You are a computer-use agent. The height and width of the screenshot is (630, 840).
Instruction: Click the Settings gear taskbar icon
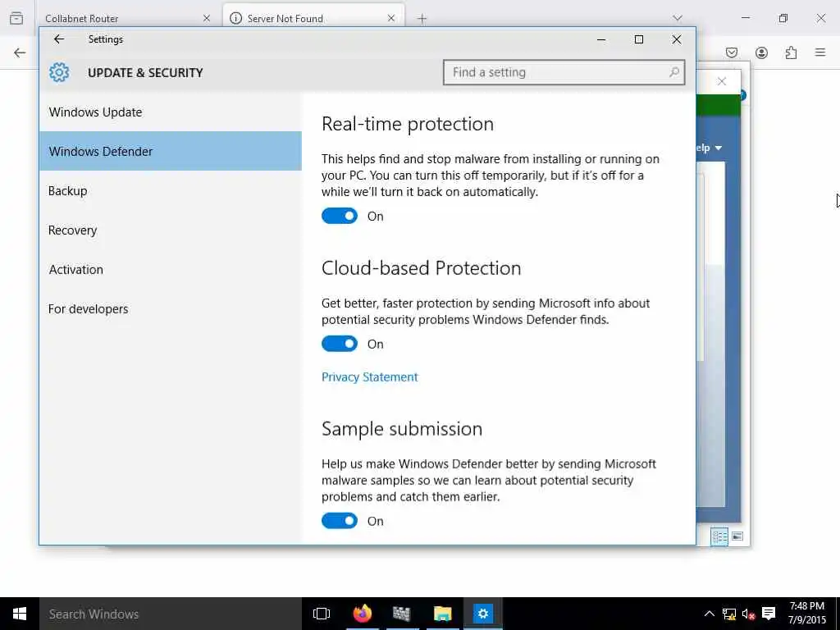coord(482,614)
